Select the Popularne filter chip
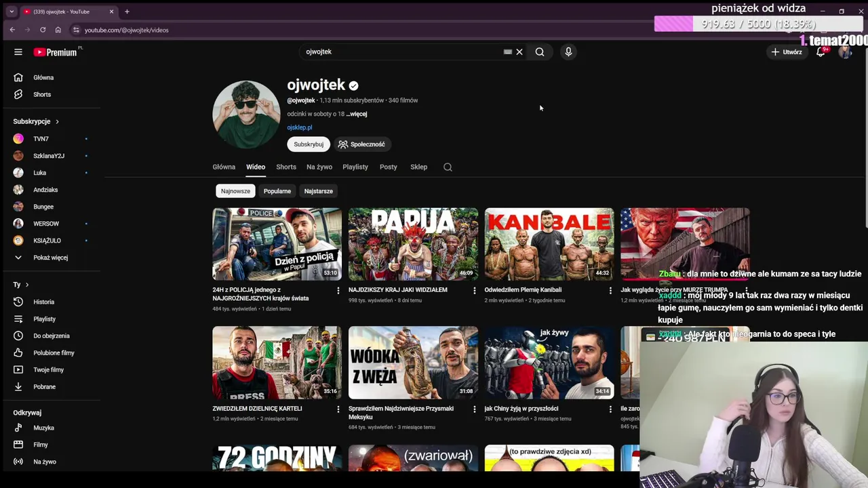Image resolution: width=868 pixels, height=488 pixels. pos(277,191)
